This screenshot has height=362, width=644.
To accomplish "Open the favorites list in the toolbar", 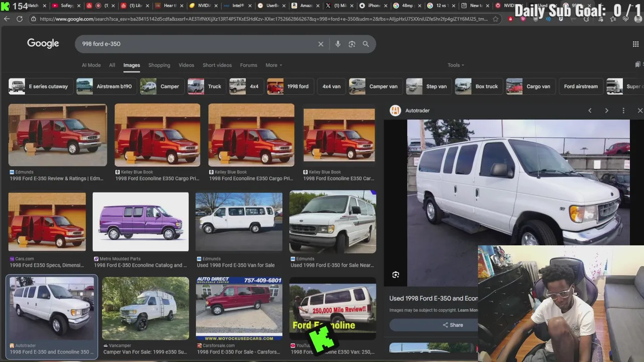I will tap(613, 19).
